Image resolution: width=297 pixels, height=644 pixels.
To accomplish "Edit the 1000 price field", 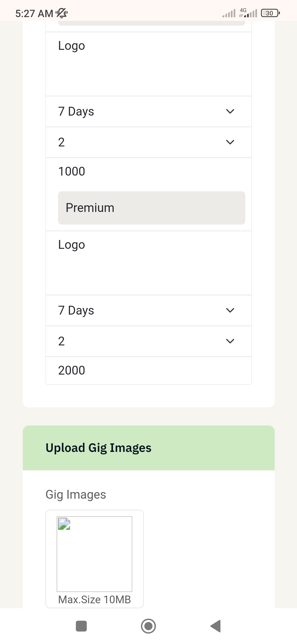I will pos(148,171).
